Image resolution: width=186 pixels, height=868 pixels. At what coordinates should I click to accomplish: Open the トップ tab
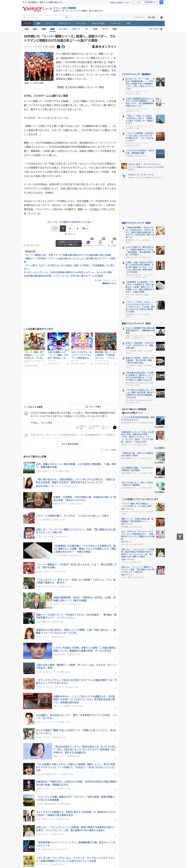click(x=27, y=23)
